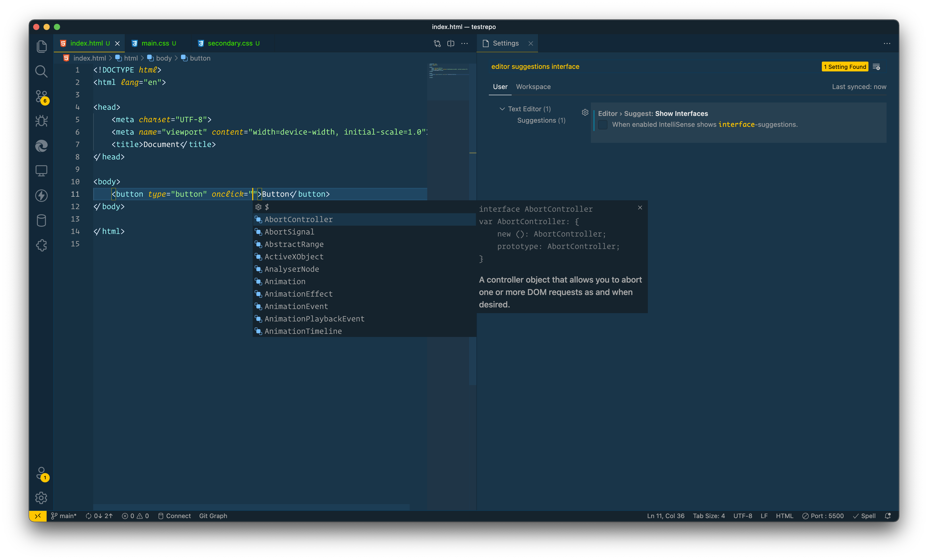
Task: Select Suggestions (1) in settings tree
Action: (541, 120)
